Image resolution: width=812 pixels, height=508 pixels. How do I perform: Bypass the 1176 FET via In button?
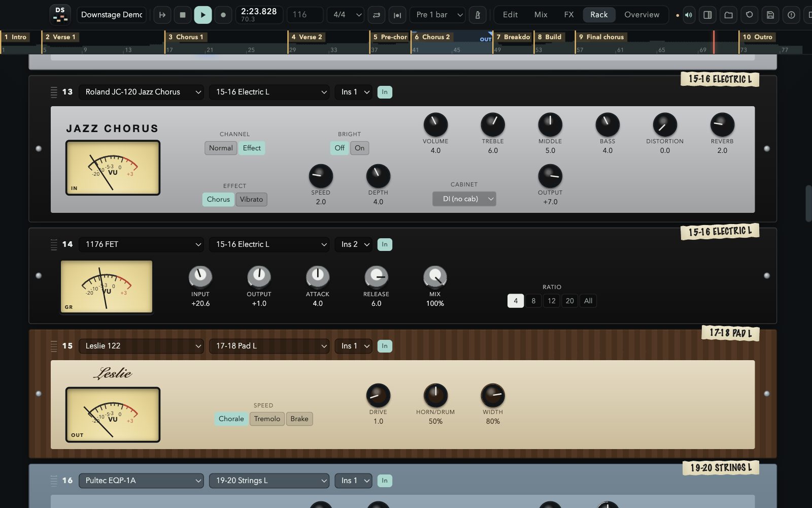[385, 244]
